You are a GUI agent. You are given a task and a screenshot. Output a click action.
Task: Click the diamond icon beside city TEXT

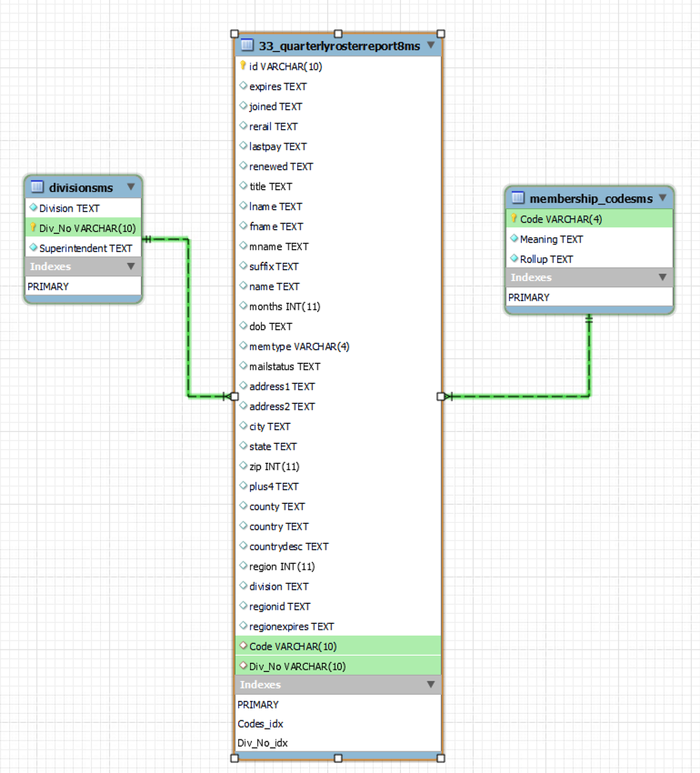coord(243,426)
